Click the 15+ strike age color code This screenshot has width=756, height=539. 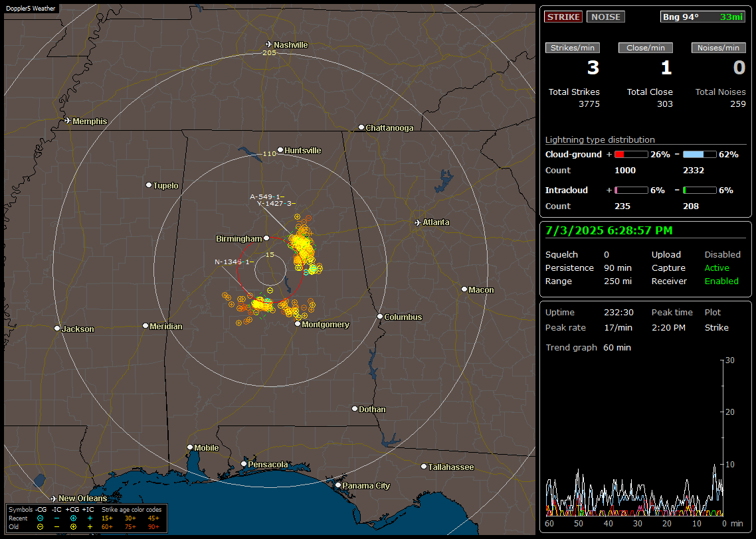[107, 518]
